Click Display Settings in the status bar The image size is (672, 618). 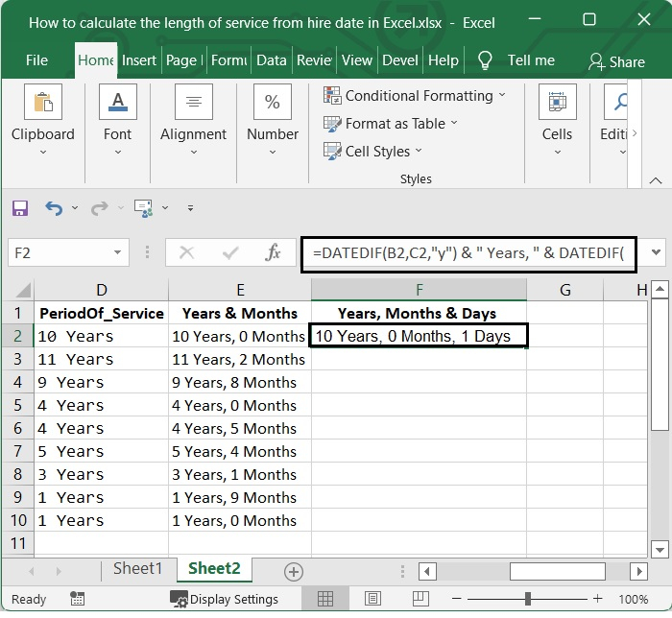pyautogui.click(x=225, y=600)
